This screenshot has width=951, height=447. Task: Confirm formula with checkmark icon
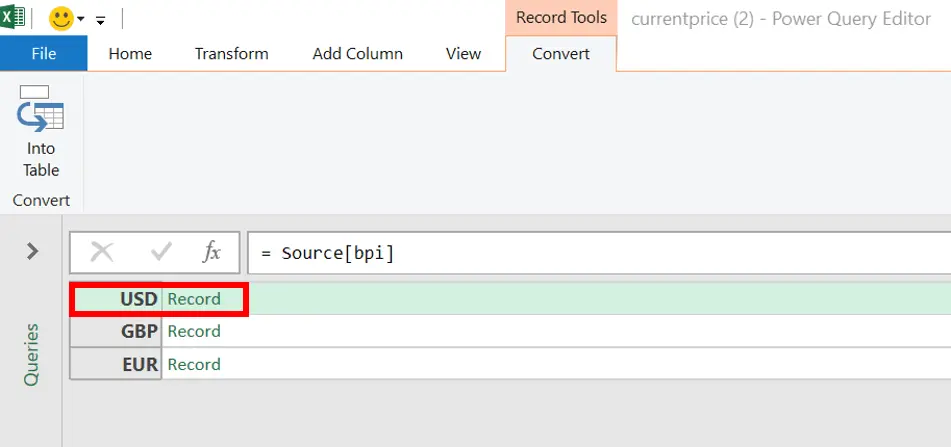[x=161, y=252]
